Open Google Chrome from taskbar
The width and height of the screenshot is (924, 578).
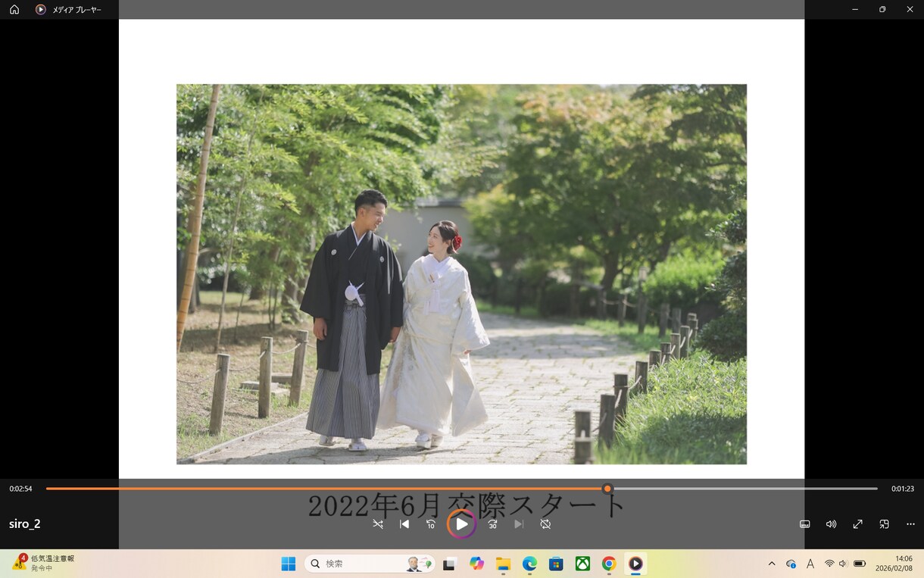point(609,564)
